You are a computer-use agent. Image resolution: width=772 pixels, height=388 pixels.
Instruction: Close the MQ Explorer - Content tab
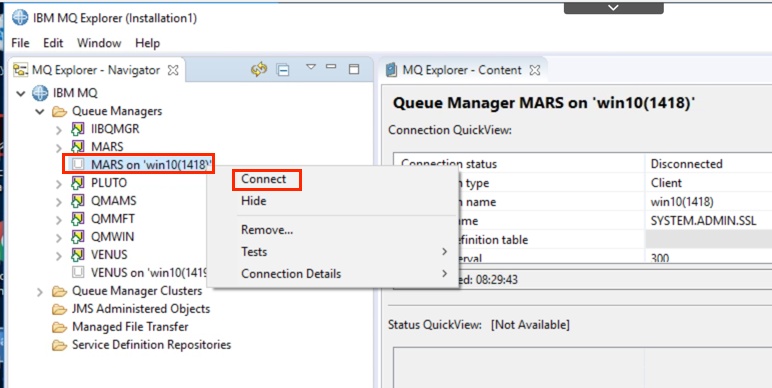pyautogui.click(x=535, y=70)
